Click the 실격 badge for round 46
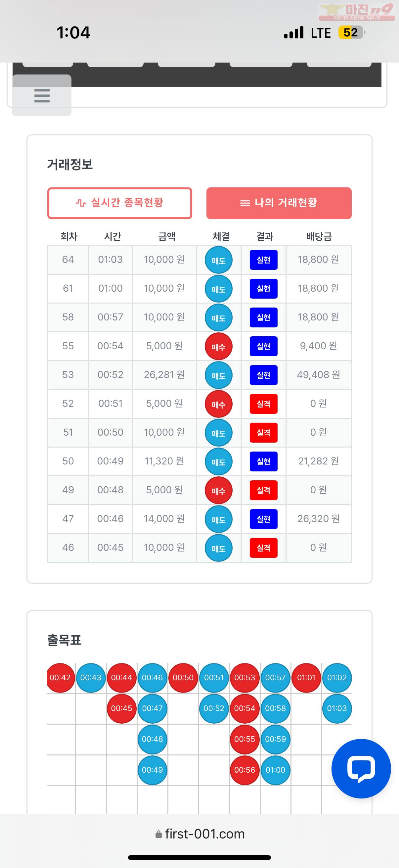399x868 pixels. [263, 548]
